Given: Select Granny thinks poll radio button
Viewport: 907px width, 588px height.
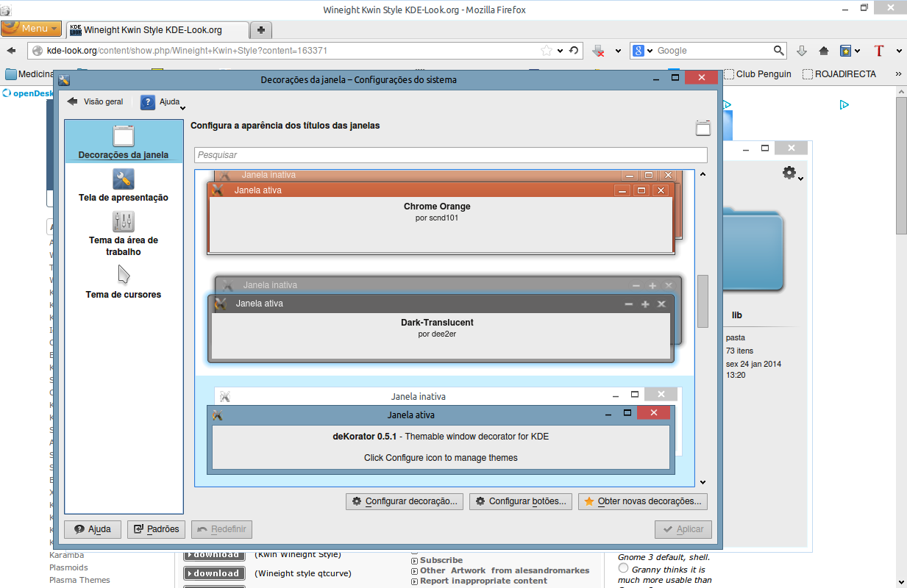Looking at the screenshot, I should [623, 569].
